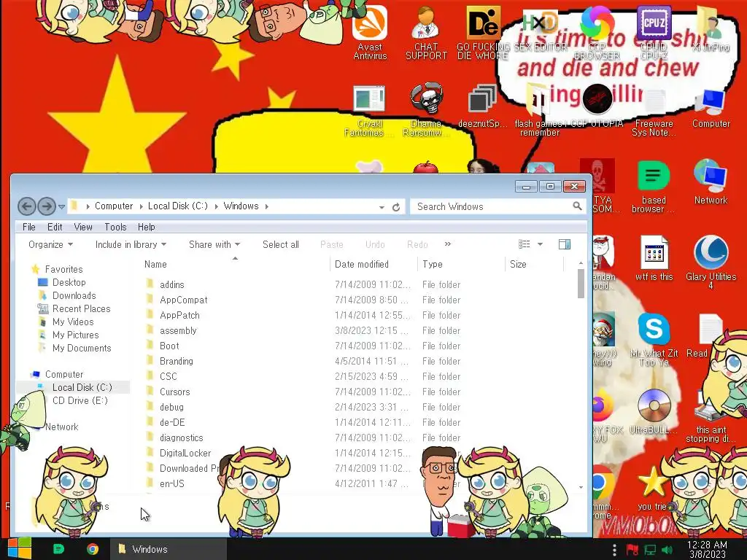The image size is (747, 560).
Task: Click the Explorer back navigation arrow
Action: click(27, 206)
